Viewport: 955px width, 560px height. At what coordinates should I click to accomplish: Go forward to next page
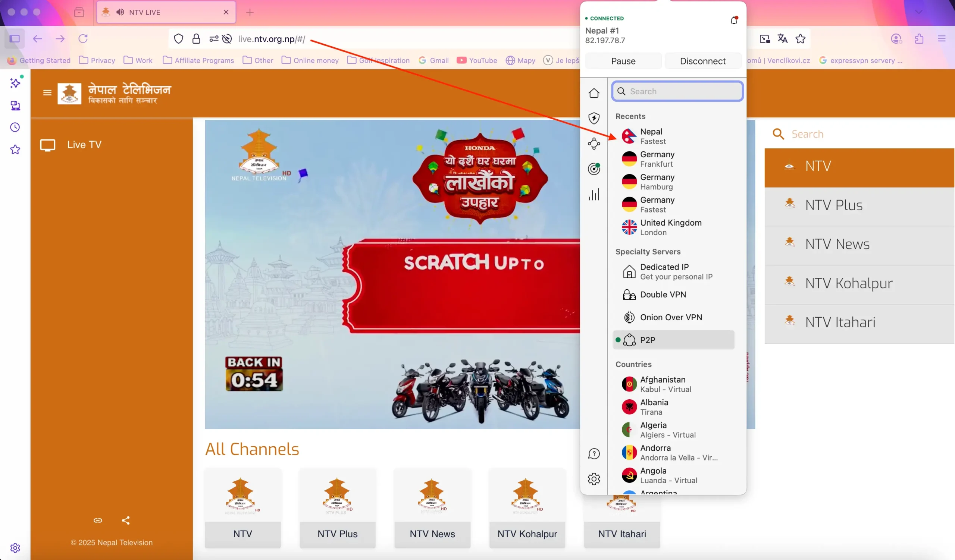coord(60,39)
